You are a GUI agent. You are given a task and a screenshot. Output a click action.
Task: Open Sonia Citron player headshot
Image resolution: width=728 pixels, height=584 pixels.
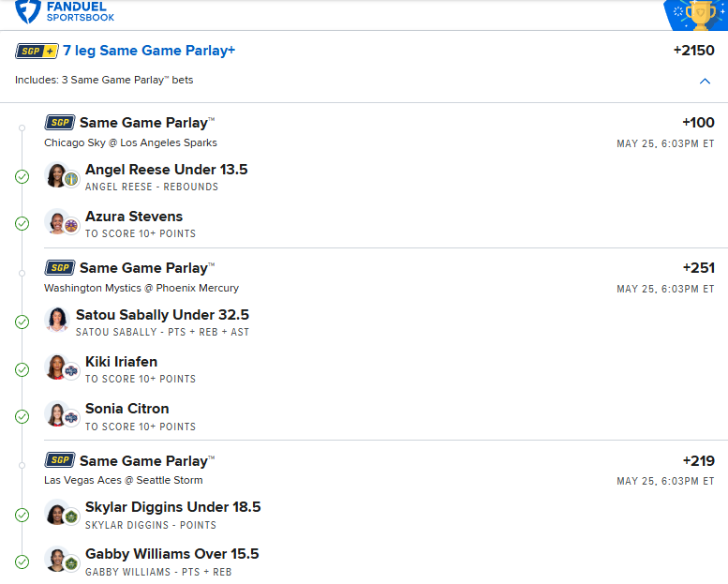[x=56, y=414]
